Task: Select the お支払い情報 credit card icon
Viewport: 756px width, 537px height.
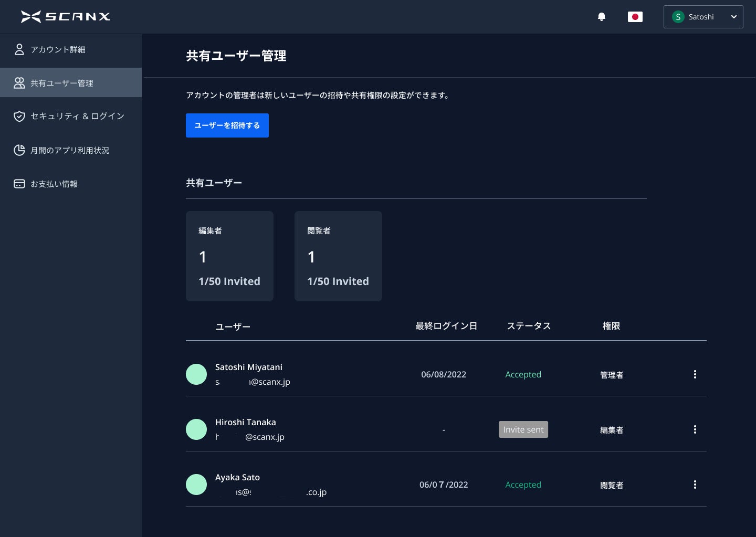Action: [19, 184]
